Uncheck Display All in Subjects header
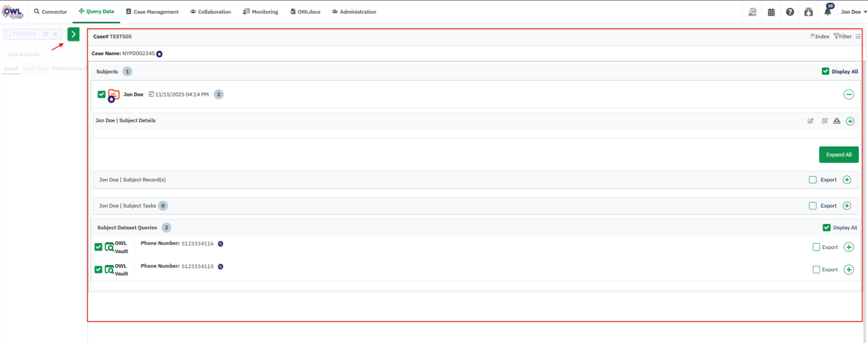 [x=826, y=72]
